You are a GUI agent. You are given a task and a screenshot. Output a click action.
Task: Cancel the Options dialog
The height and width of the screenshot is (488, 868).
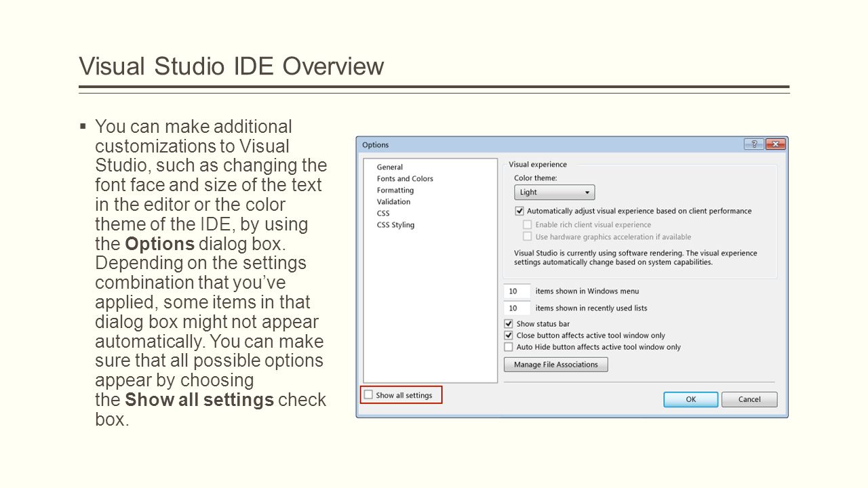(x=749, y=399)
